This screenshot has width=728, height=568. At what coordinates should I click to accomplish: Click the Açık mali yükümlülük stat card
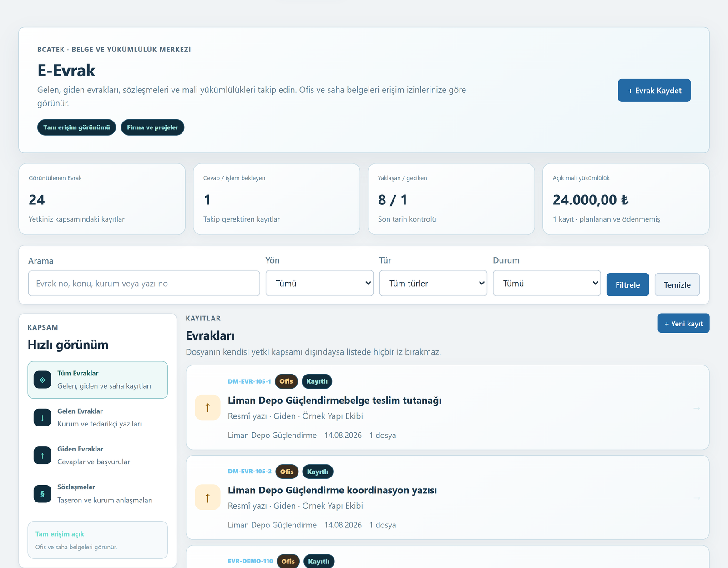626,199
